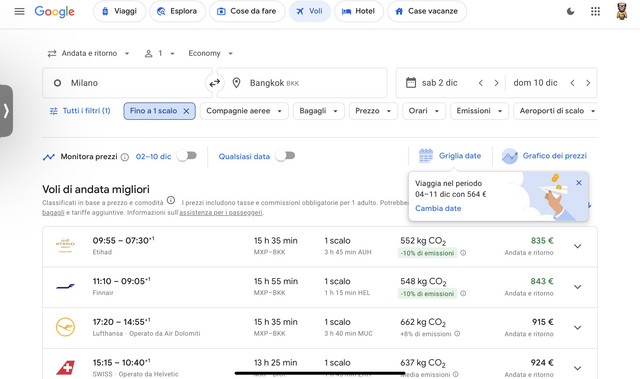The height and width of the screenshot is (379, 640).
Task: Click the 02–10 dic tracking dates
Action: pos(153,157)
